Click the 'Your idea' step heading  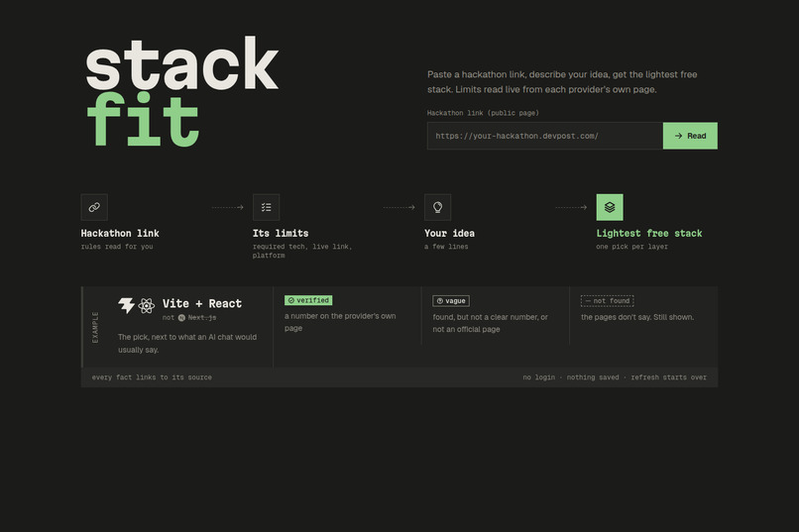coord(449,233)
